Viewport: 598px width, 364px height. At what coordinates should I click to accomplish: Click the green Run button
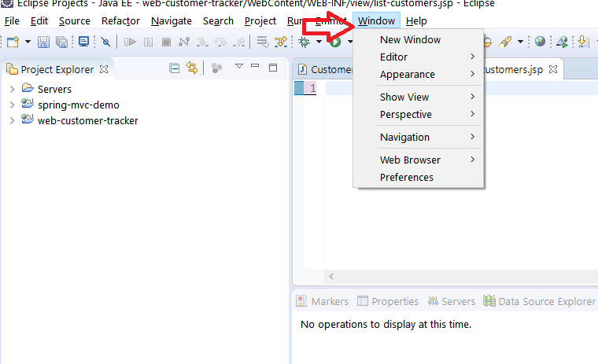point(335,42)
